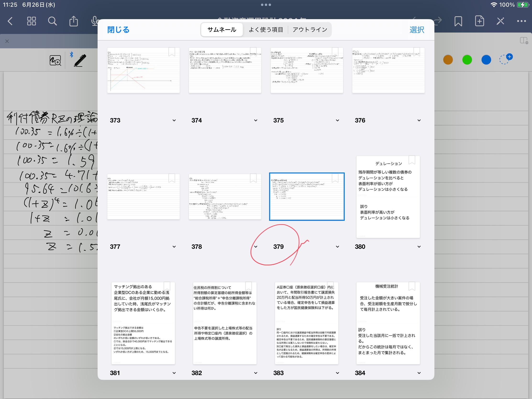Image resolution: width=532 pixels, height=399 pixels.
Task: Open the document grid view icon
Action: [x=32, y=21]
